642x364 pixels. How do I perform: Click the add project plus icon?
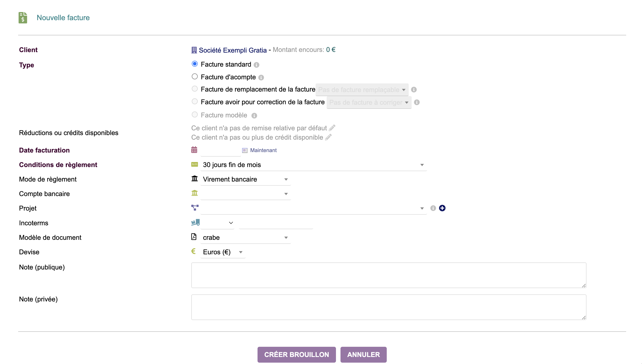point(442,208)
